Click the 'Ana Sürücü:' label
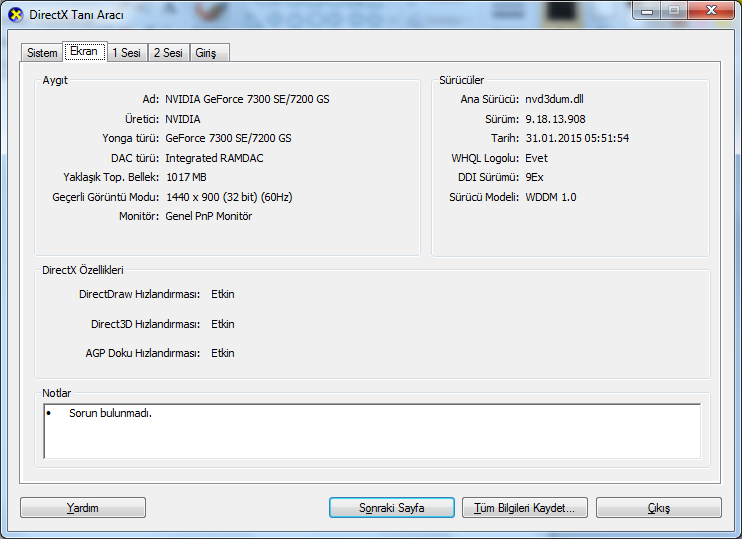This screenshot has height=539, width=742. tap(490, 99)
